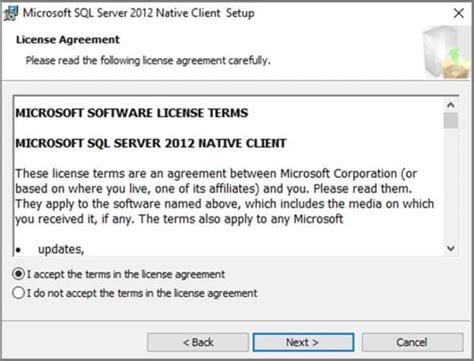Click the license scrollbar down arrow
This screenshot has width=474, height=361.
(x=451, y=248)
